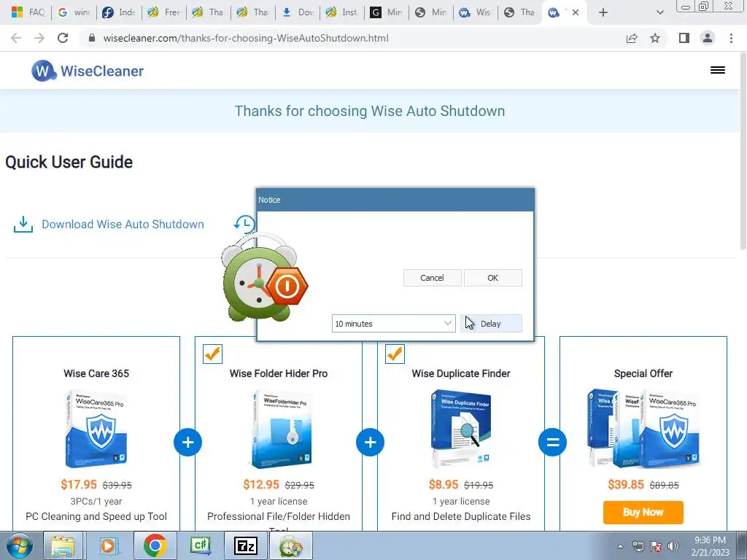Screen dimensions: 747x560
Task: Open the Chrome profile menu
Action: point(708,38)
